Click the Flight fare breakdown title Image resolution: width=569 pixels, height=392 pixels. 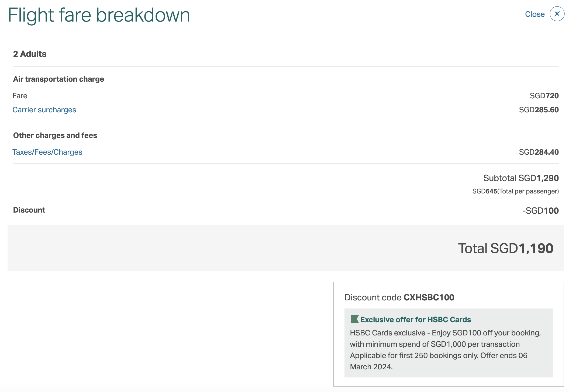(x=99, y=15)
